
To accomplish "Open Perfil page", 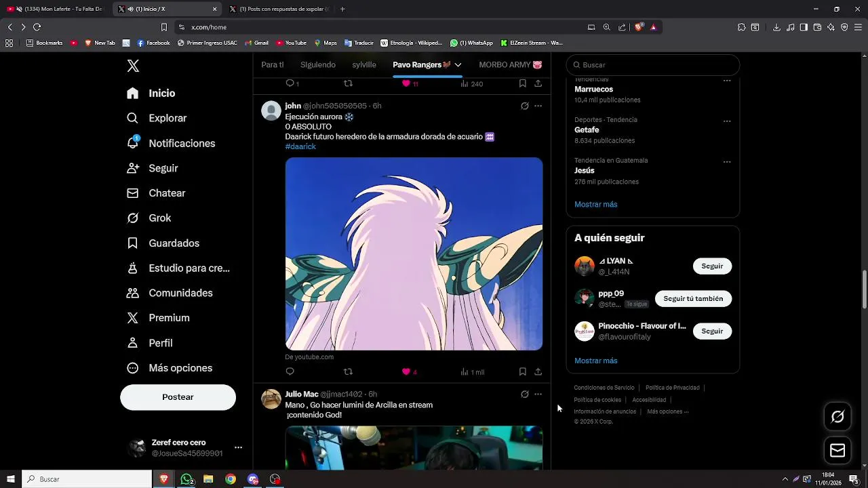I will pos(150,343).
